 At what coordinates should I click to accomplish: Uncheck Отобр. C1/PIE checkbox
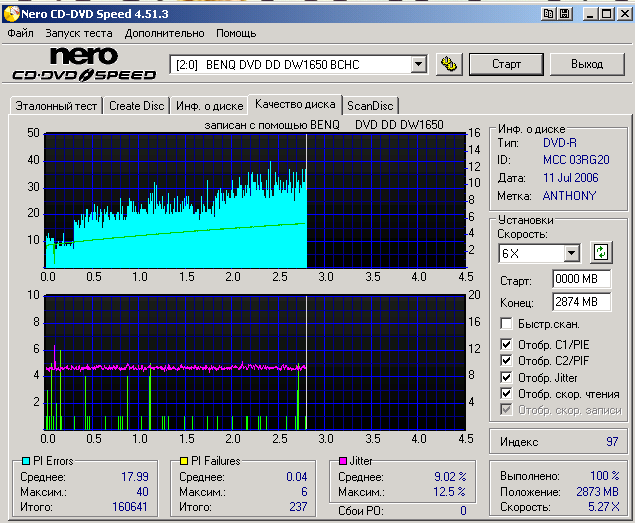(x=507, y=346)
